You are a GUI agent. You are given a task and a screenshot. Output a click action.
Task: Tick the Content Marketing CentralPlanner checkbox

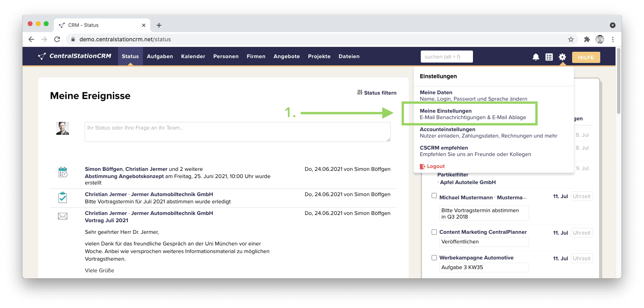tap(434, 232)
